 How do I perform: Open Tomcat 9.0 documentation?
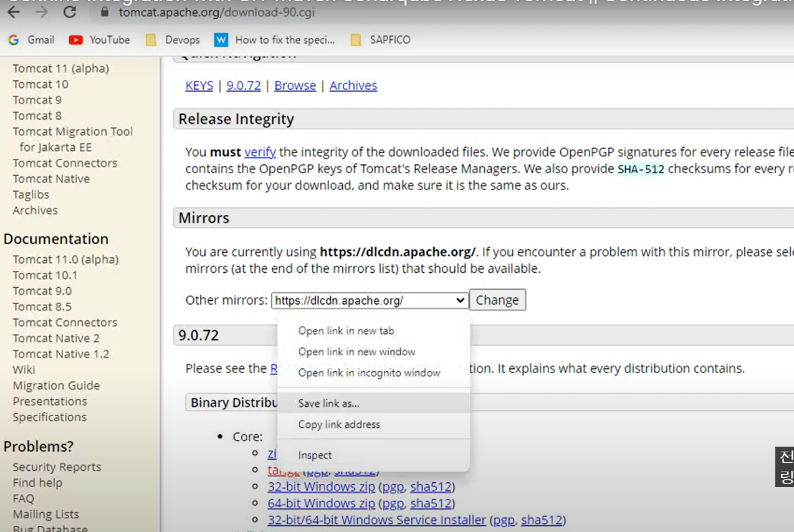pos(42,291)
